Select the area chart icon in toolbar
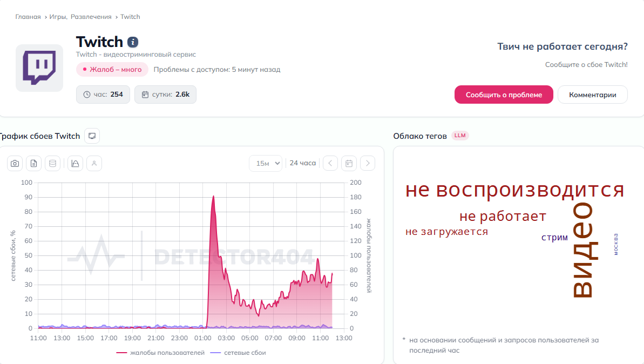 pyautogui.click(x=75, y=164)
